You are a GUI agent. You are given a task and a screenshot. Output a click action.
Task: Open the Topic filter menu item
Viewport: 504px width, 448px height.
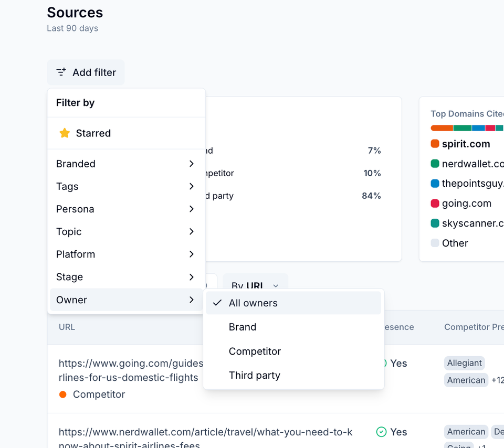click(69, 231)
